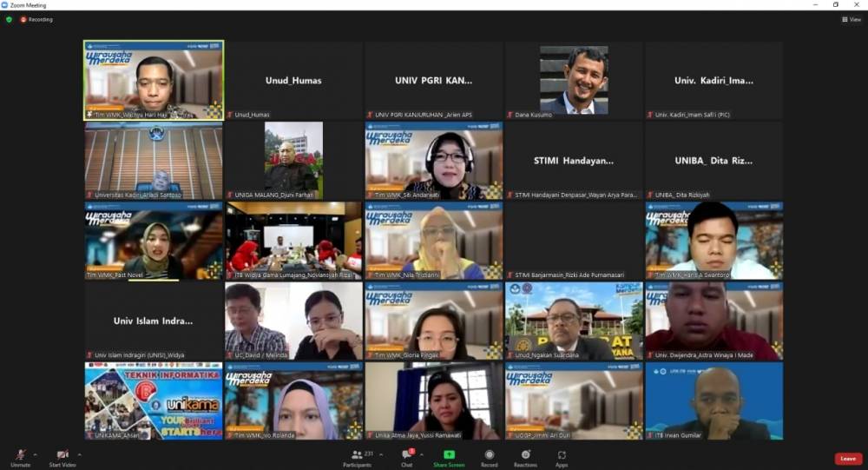Unmute the microphone
This screenshot has width=868, height=470.
[20, 456]
